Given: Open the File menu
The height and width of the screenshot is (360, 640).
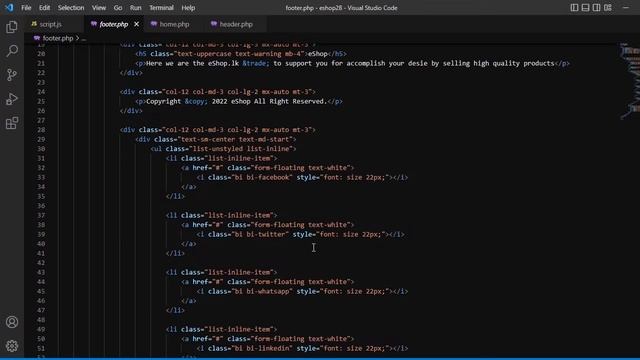Looking at the screenshot, I should tap(26, 8).
